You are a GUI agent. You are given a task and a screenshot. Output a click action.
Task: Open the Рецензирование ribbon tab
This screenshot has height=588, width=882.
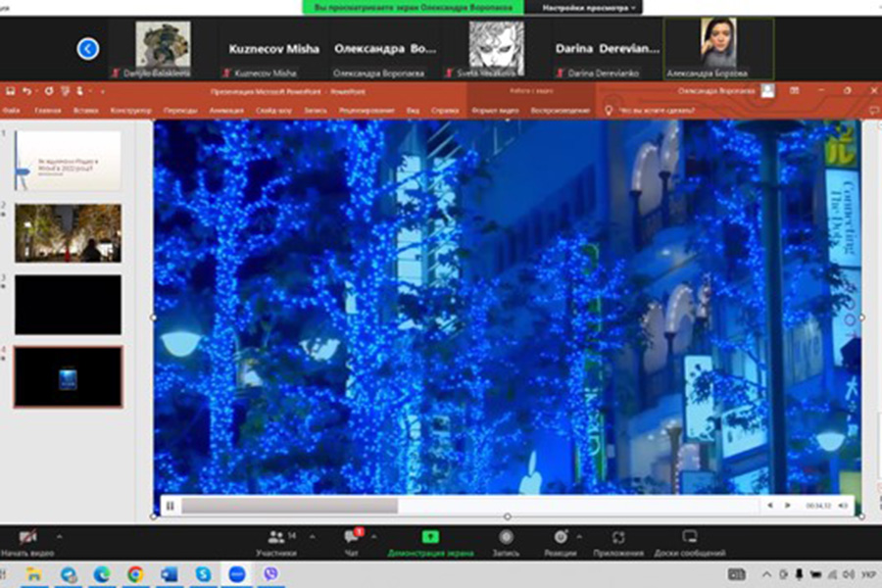(x=367, y=111)
